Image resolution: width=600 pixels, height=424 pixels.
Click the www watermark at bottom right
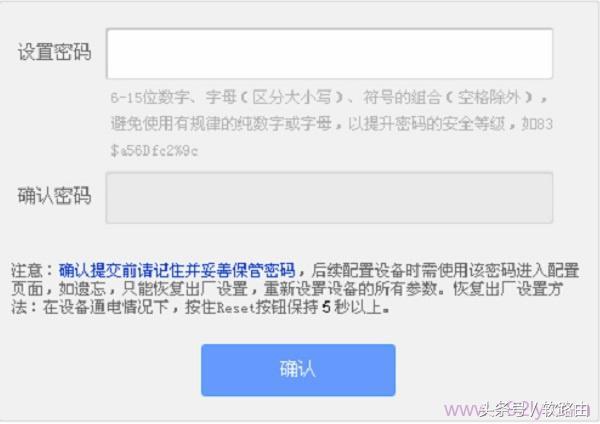[x=462, y=411]
